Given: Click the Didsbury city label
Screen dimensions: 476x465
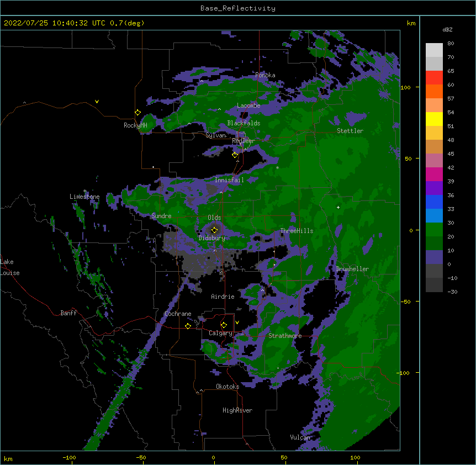Looking at the screenshot, I should click(x=211, y=238).
